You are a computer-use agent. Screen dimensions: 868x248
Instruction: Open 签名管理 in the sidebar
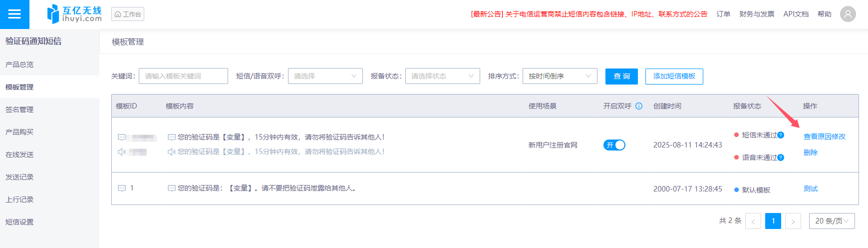click(x=19, y=109)
